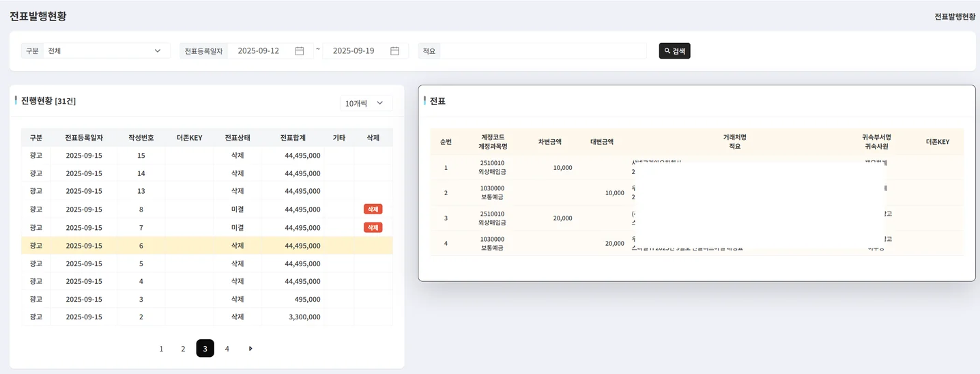Delete the voucher row with 작성번호 8
The width and height of the screenshot is (980, 374).
[x=373, y=209]
